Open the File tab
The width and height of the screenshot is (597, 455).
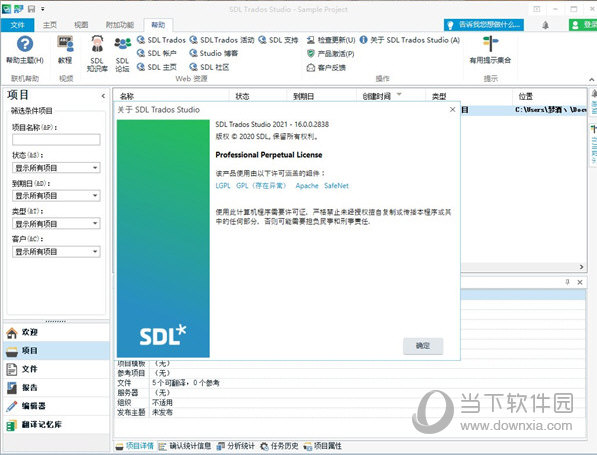(18, 25)
